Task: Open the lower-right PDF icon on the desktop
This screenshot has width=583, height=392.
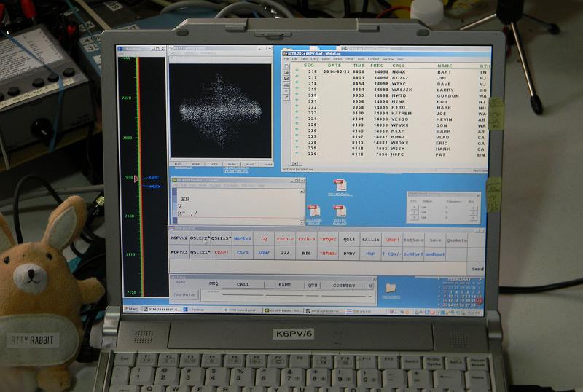Action: pos(340,211)
